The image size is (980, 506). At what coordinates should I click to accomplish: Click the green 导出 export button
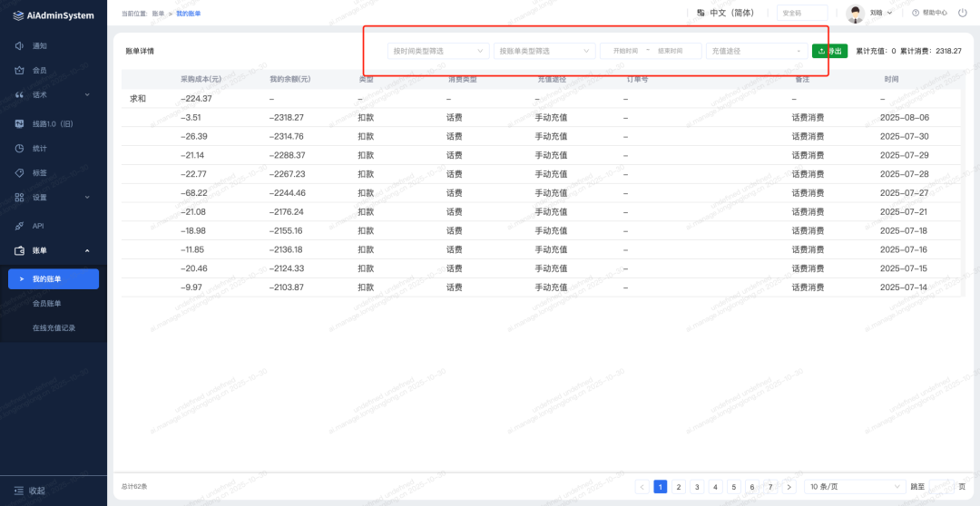[829, 51]
